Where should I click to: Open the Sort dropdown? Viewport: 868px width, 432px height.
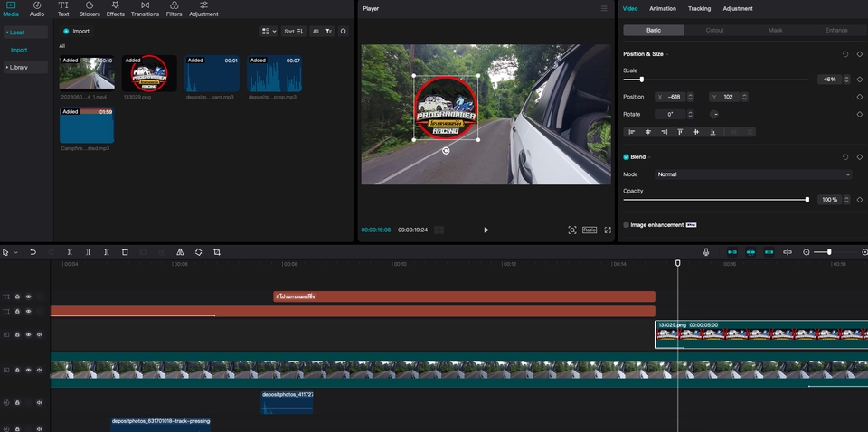click(x=293, y=32)
